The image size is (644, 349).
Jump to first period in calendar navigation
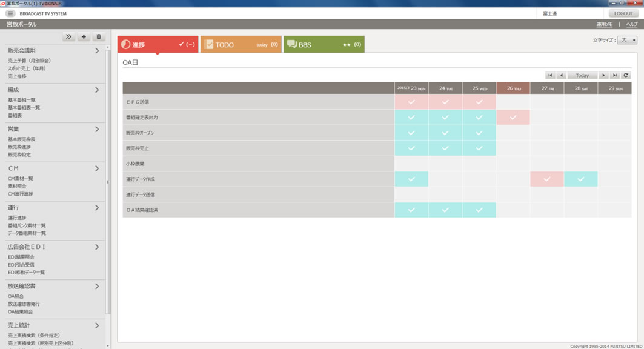550,76
